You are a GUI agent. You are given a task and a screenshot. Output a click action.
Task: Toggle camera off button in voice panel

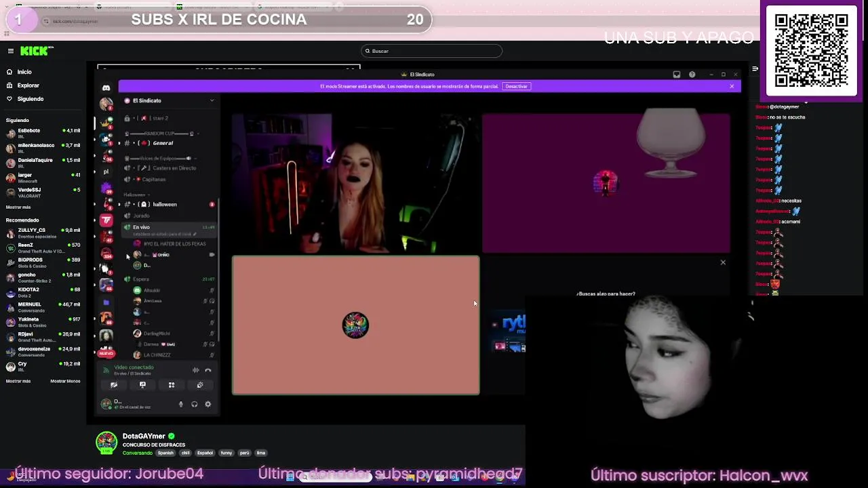tap(114, 385)
